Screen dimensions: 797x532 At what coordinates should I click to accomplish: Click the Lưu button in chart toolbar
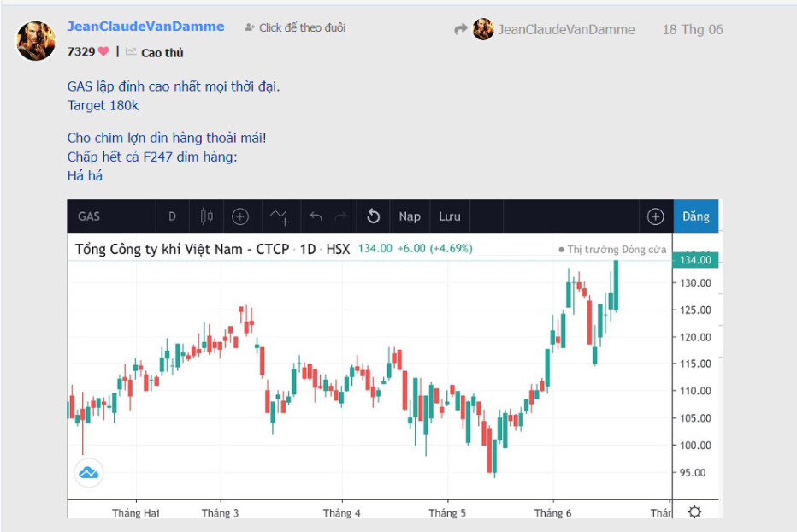coord(449,216)
